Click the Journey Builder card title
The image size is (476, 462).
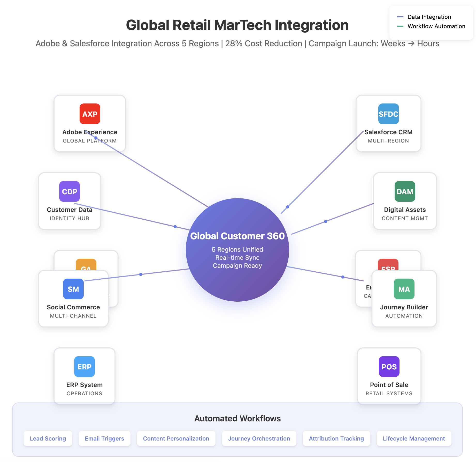click(x=404, y=307)
